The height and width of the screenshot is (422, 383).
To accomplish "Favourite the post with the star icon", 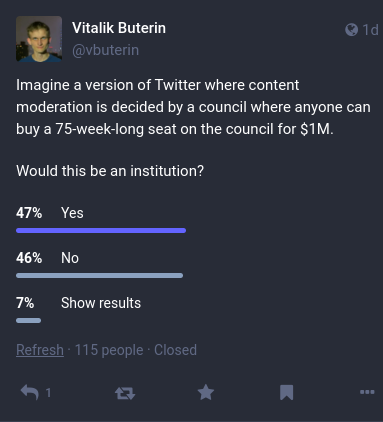I will click(x=206, y=392).
